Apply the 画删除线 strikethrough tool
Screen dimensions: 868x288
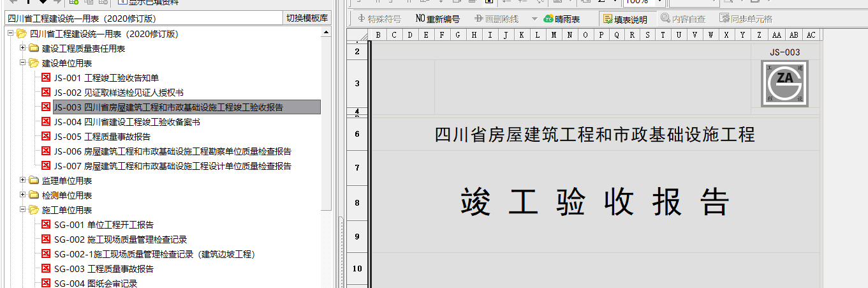[497, 19]
